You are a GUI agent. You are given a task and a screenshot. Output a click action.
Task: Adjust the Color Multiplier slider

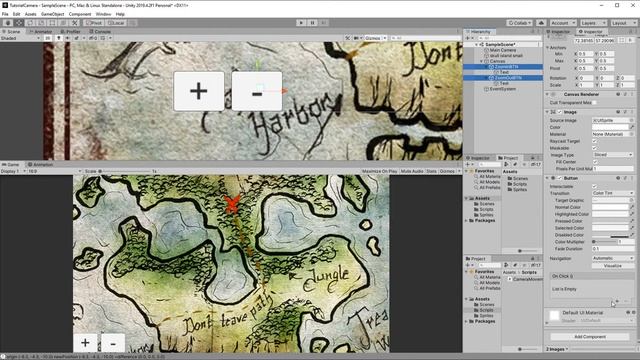[603, 242]
